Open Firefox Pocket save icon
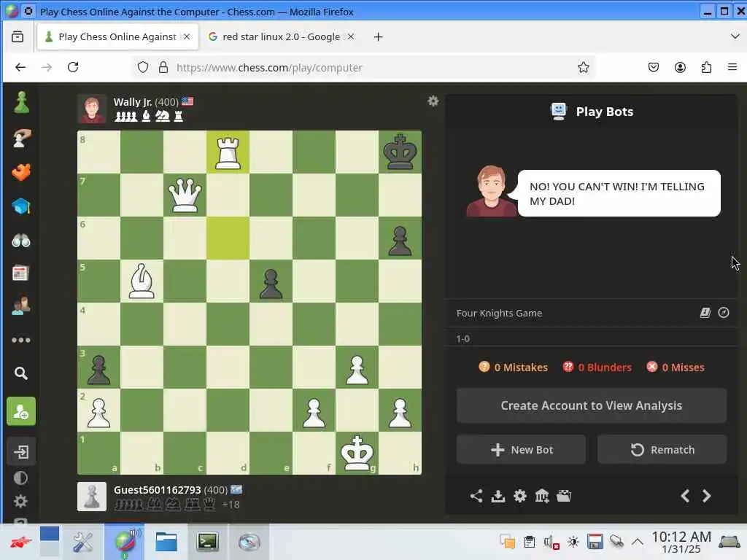The height and width of the screenshot is (560, 747). pyautogui.click(x=654, y=67)
